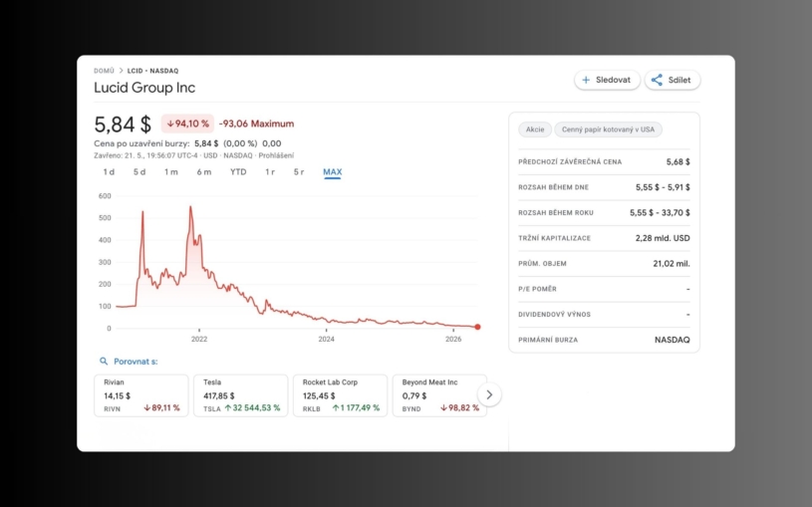Select the 5 d time range
The width and height of the screenshot is (812, 507).
click(139, 172)
